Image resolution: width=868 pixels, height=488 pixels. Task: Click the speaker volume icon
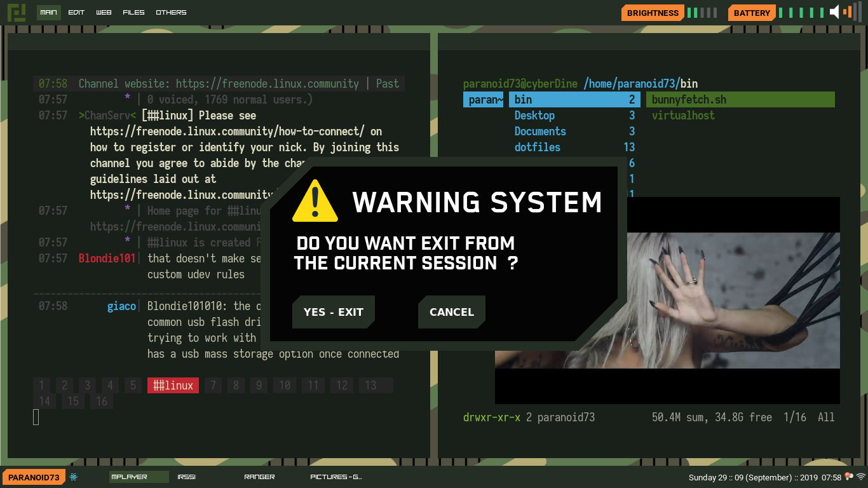pos(835,11)
